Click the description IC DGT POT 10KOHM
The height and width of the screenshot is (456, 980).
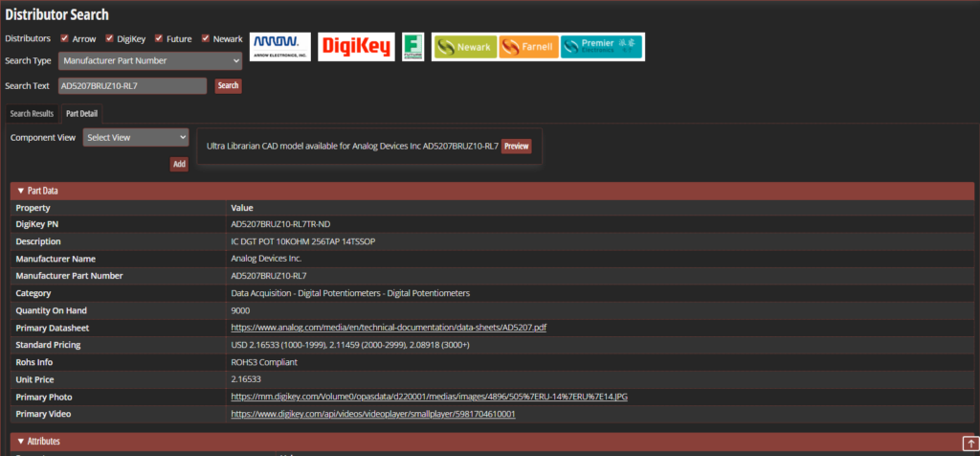click(x=303, y=241)
